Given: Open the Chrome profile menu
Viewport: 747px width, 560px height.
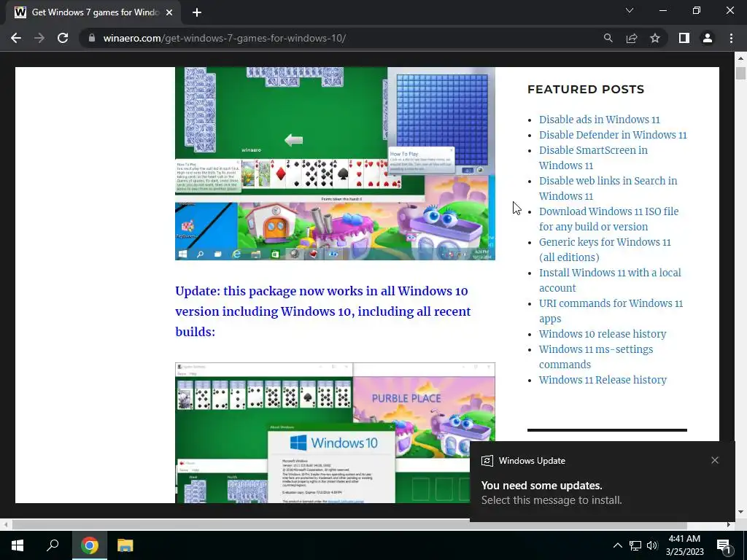Looking at the screenshot, I should tap(708, 38).
